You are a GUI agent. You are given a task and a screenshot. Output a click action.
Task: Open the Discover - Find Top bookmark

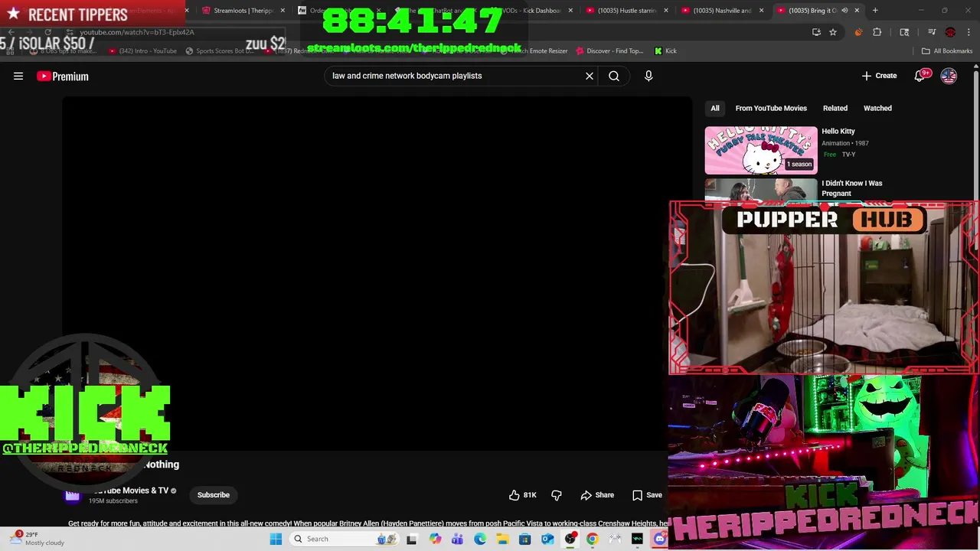coord(610,51)
